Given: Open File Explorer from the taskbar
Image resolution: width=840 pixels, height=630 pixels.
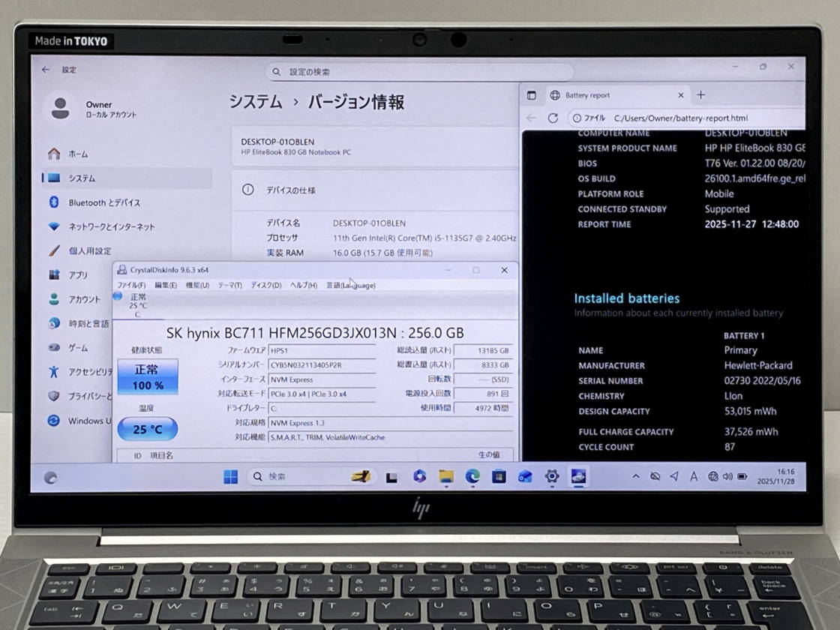Looking at the screenshot, I should [x=446, y=477].
